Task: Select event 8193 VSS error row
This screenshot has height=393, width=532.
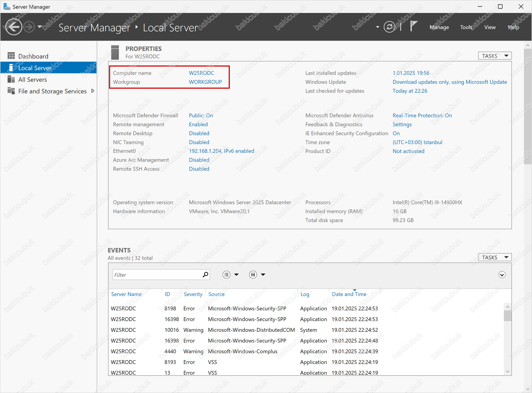Action: pyautogui.click(x=306, y=362)
